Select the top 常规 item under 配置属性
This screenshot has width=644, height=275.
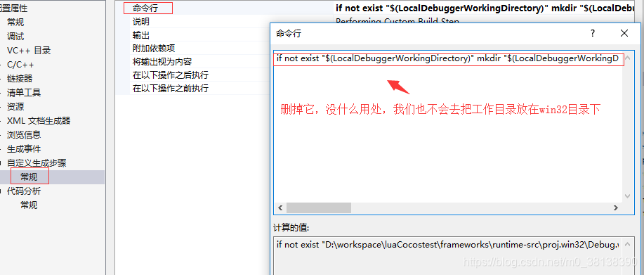pos(15,23)
